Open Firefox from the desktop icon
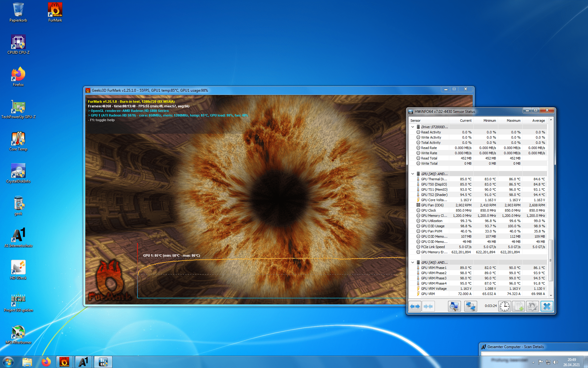The height and width of the screenshot is (368, 588). 18,77
